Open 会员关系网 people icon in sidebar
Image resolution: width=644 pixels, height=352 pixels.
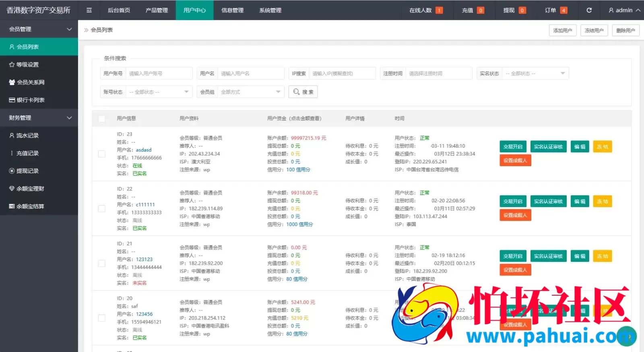(12, 82)
